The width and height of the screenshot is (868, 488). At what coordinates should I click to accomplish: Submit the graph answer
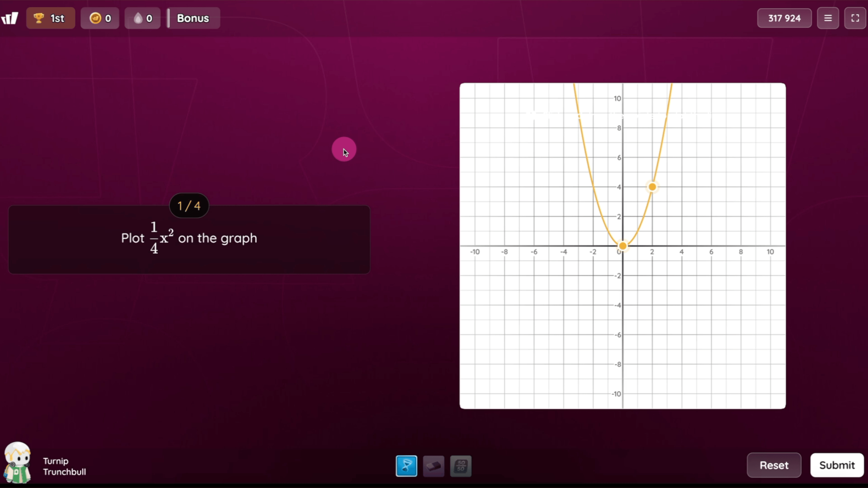[837, 465]
